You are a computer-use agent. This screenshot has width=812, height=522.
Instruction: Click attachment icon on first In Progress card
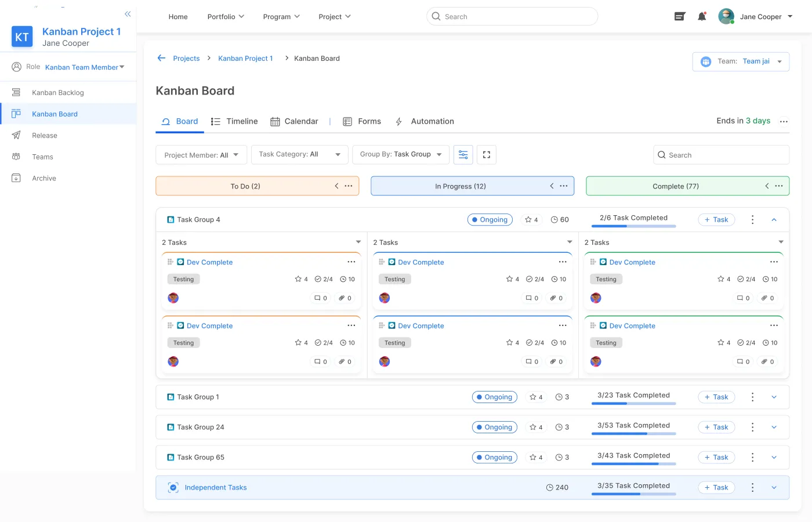click(553, 298)
